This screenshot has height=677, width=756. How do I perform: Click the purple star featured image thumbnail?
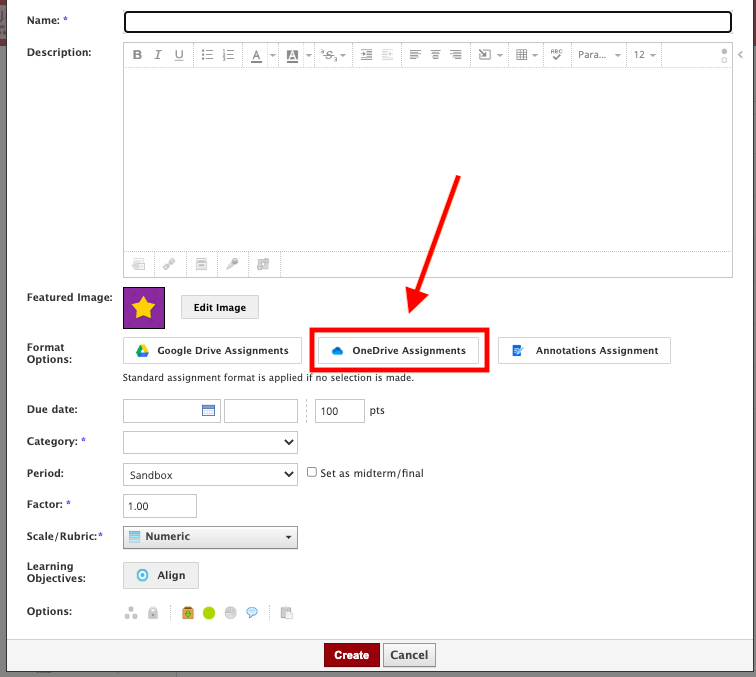pyautogui.click(x=144, y=308)
